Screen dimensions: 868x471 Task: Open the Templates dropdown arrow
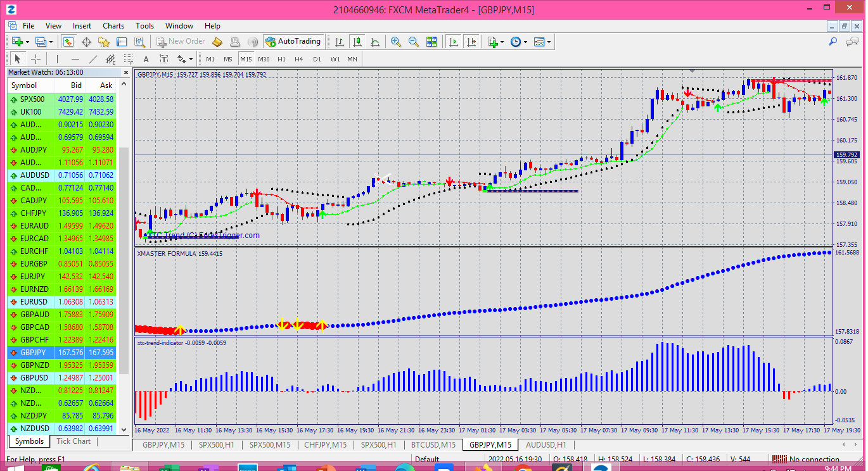coord(548,42)
